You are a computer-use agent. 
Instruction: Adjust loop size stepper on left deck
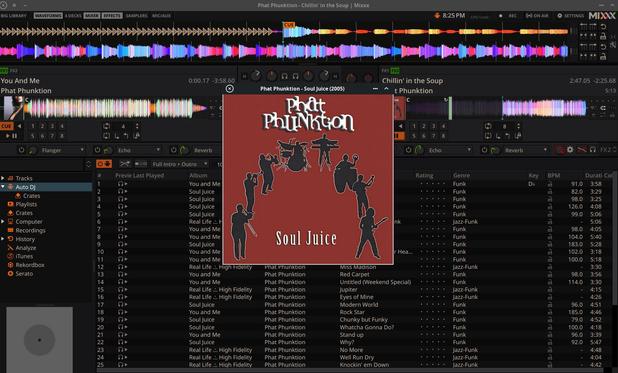pyautogui.click(x=137, y=126)
